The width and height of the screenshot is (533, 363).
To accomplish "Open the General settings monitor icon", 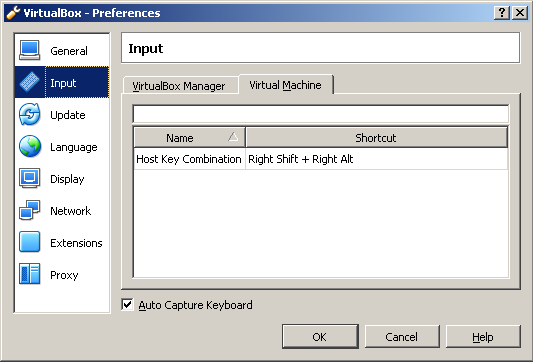I will click(30, 50).
